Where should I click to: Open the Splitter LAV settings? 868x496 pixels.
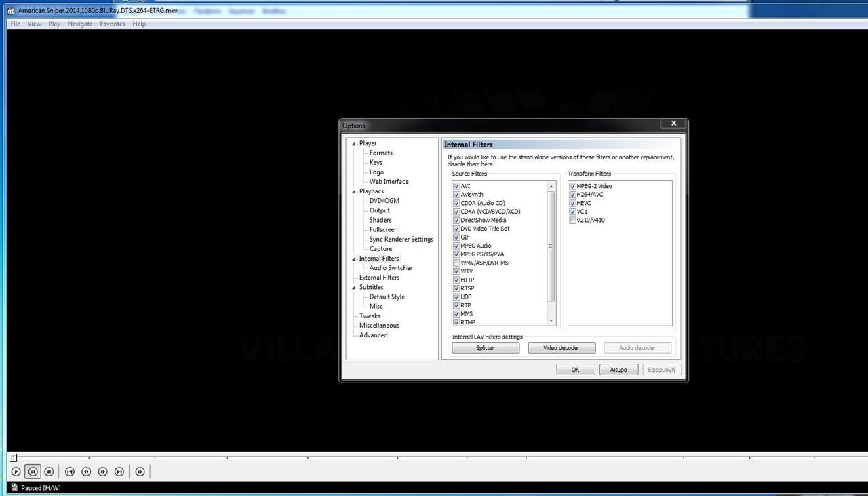click(485, 347)
